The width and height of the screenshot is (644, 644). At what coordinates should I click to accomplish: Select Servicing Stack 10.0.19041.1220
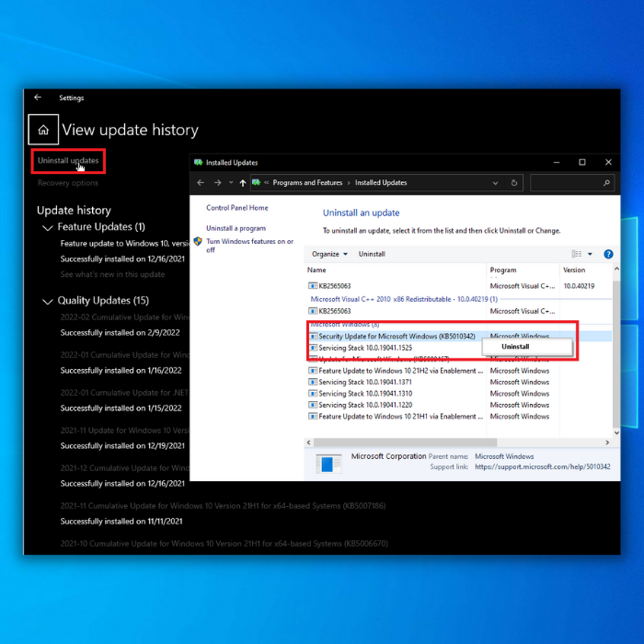pyautogui.click(x=365, y=406)
